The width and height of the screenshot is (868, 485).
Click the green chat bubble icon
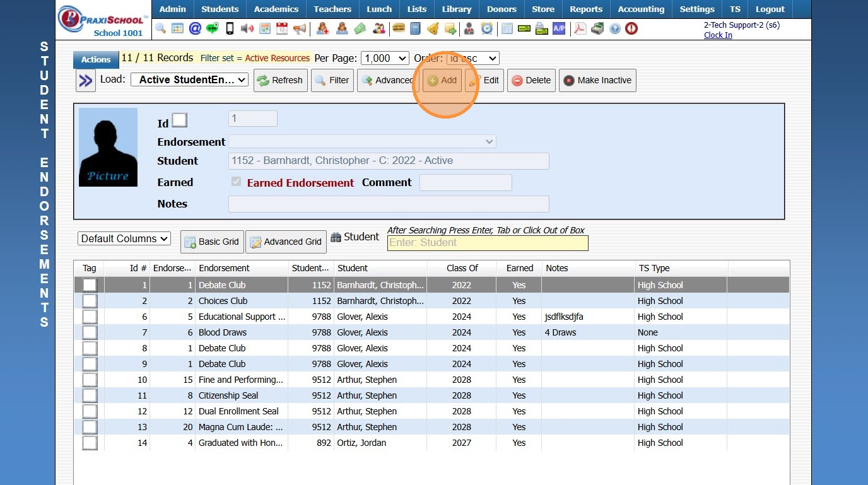click(x=213, y=28)
